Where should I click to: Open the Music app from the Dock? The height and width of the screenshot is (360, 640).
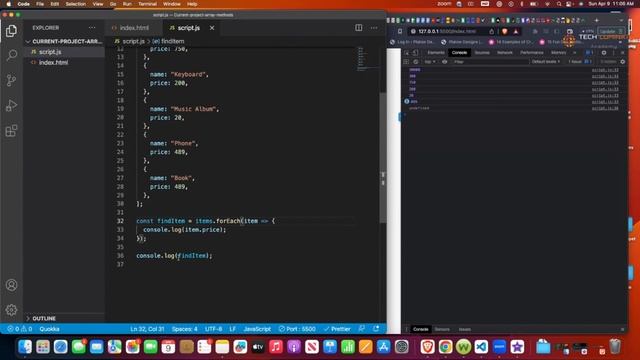[x=276, y=347]
